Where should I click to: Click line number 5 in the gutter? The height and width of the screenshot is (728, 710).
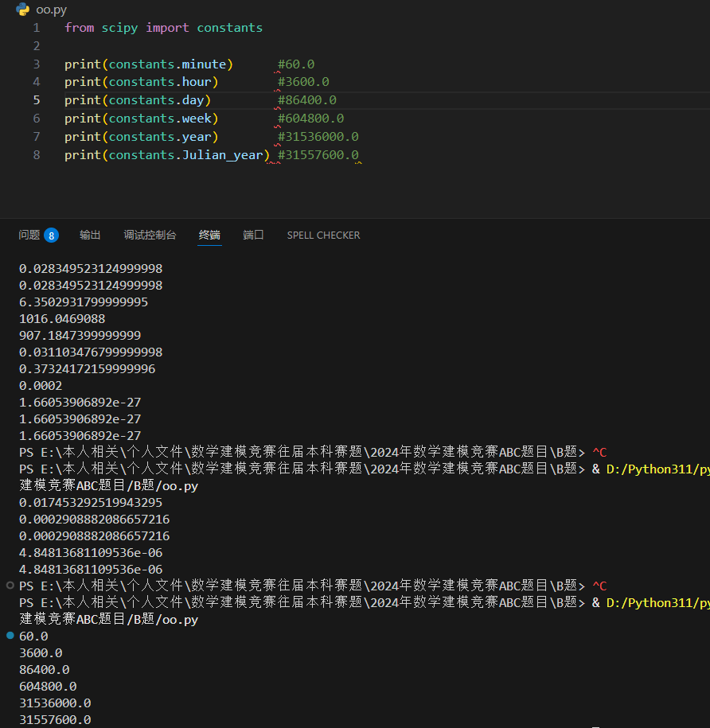tap(37, 100)
